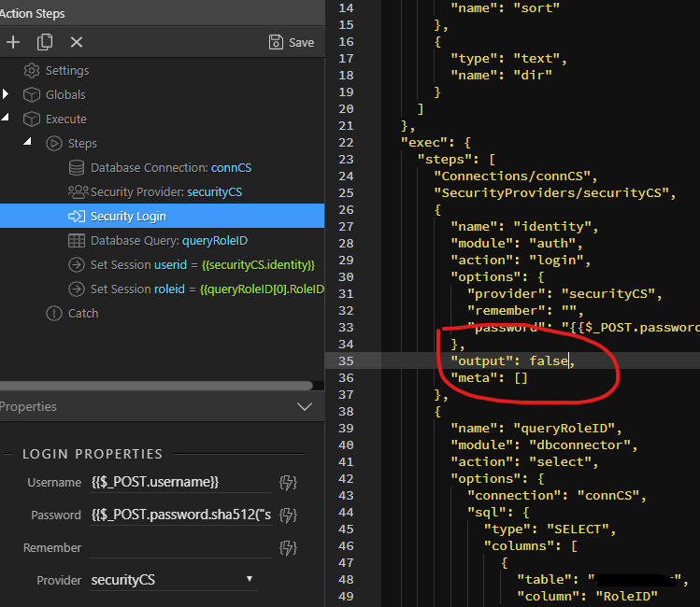Image resolution: width=700 pixels, height=607 pixels.
Task: Click "type": "SELECT" code line
Action: (x=550, y=529)
